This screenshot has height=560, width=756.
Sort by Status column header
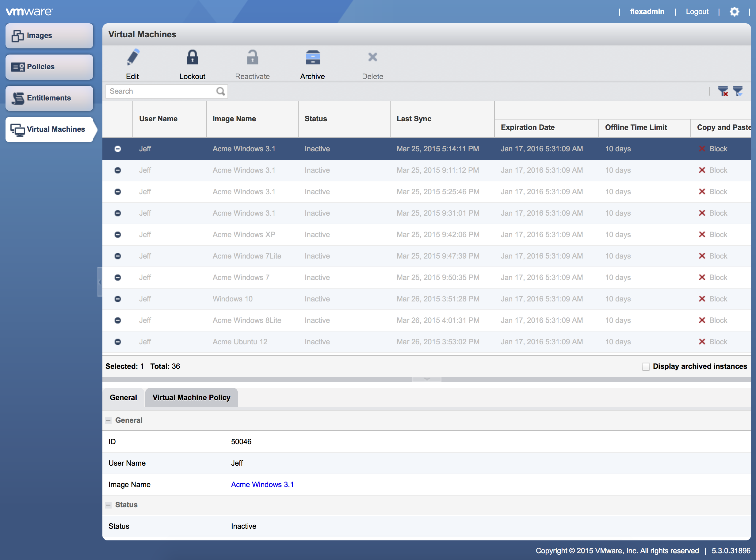pyautogui.click(x=344, y=119)
